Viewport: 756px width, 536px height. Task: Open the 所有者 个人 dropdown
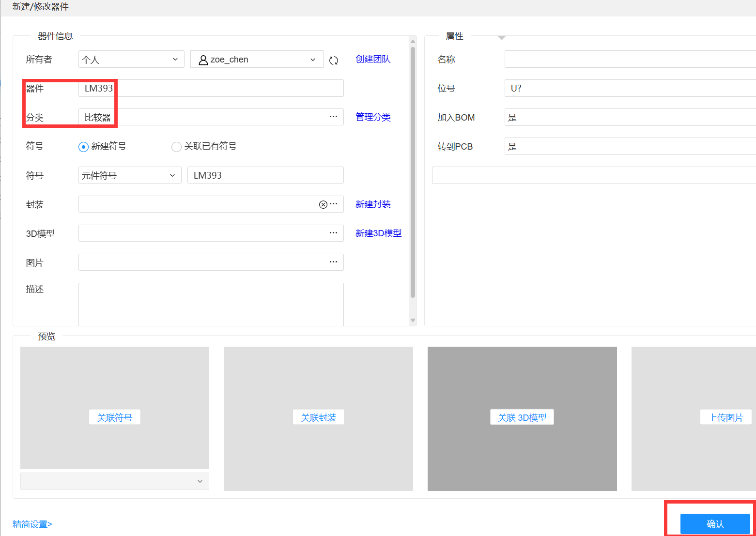[131, 59]
